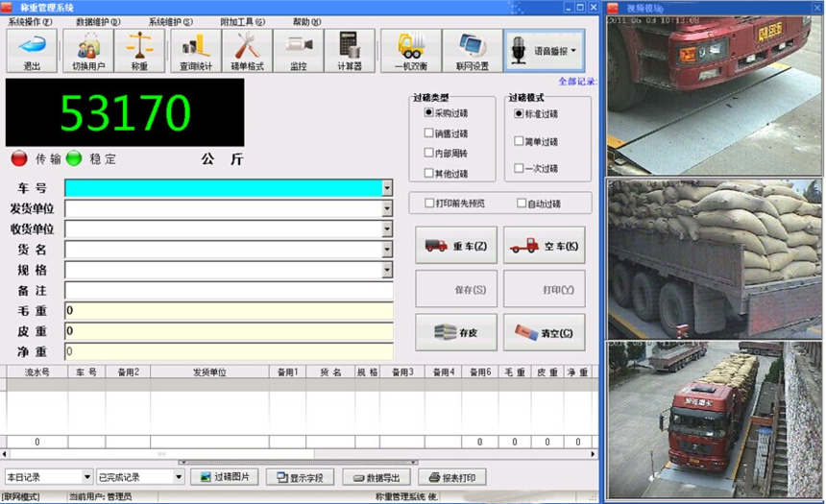Select 采购过磅 weighing type
Screen dimensions: 826x504
(x=428, y=112)
